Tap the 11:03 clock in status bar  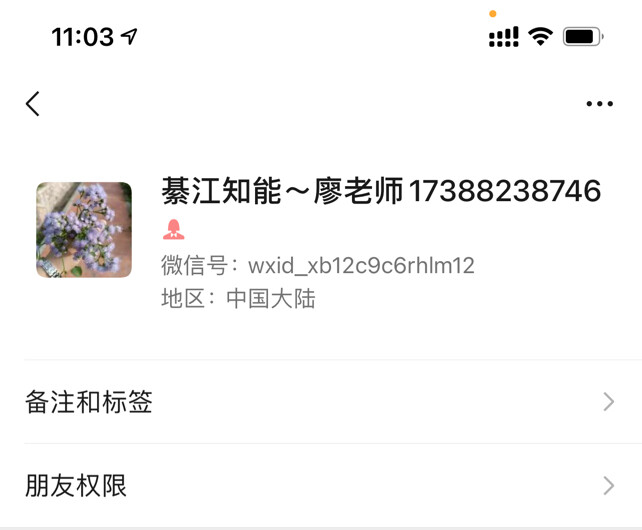82,37
